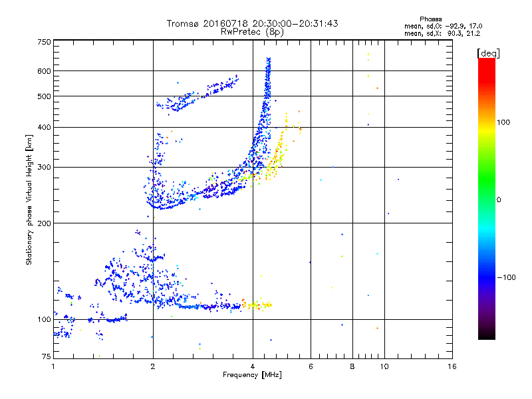Click the x-axis tick label '6'

[x=311, y=366]
